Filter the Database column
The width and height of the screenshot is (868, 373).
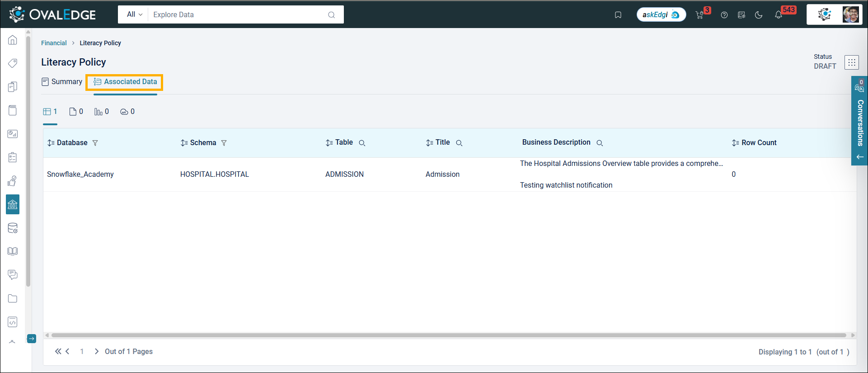click(95, 143)
